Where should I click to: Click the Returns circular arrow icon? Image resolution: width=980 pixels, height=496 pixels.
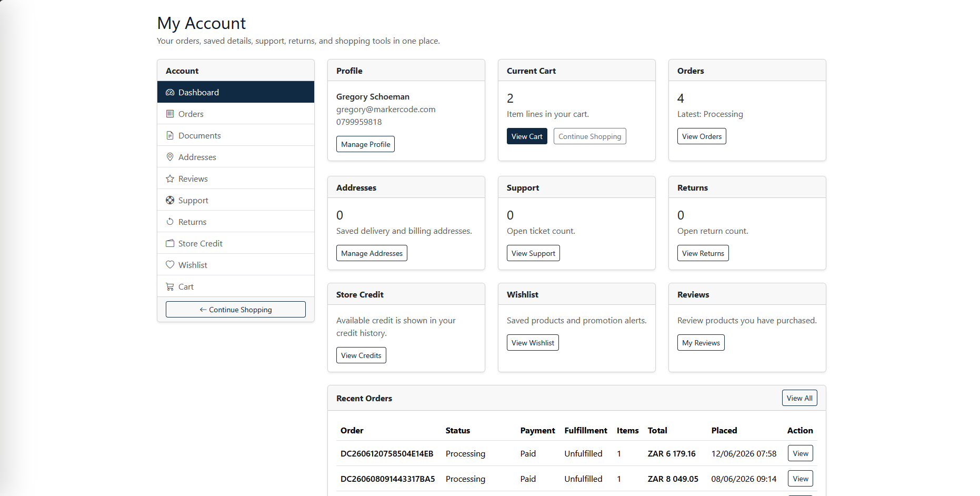click(170, 222)
